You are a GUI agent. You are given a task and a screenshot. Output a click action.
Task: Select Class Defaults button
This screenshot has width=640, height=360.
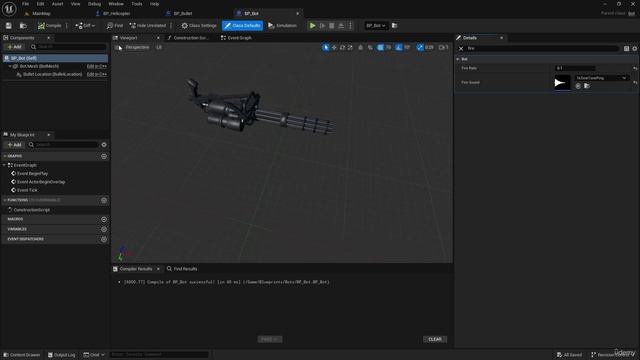coord(242,26)
